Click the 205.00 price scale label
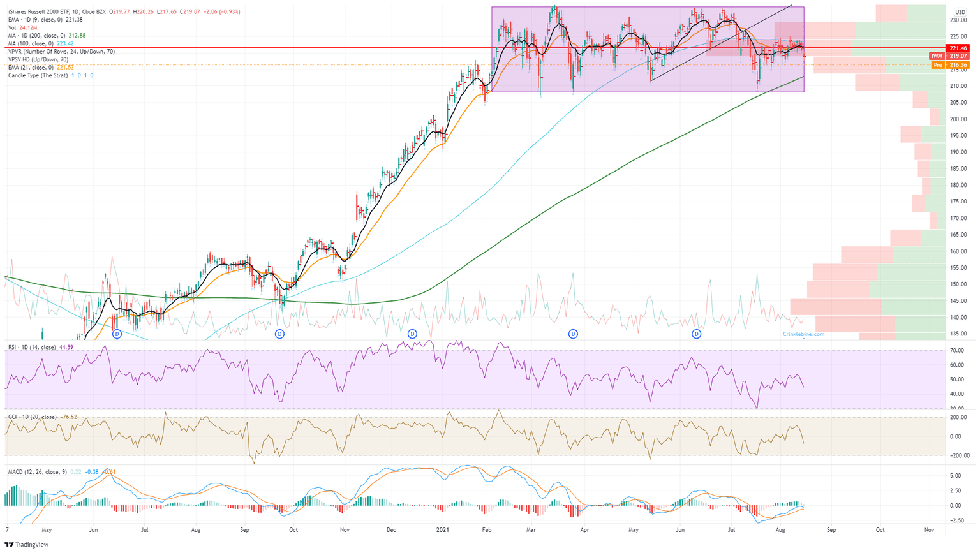 [958, 103]
